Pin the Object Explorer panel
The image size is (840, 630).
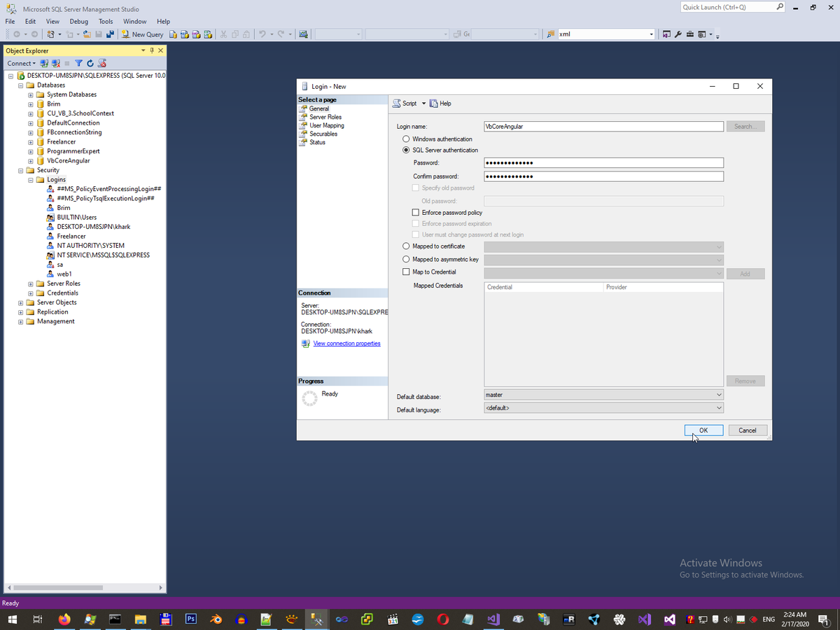click(x=152, y=50)
